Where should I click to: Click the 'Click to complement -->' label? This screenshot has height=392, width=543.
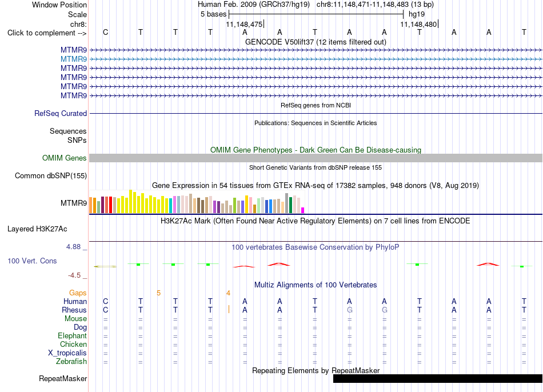(47, 33)
